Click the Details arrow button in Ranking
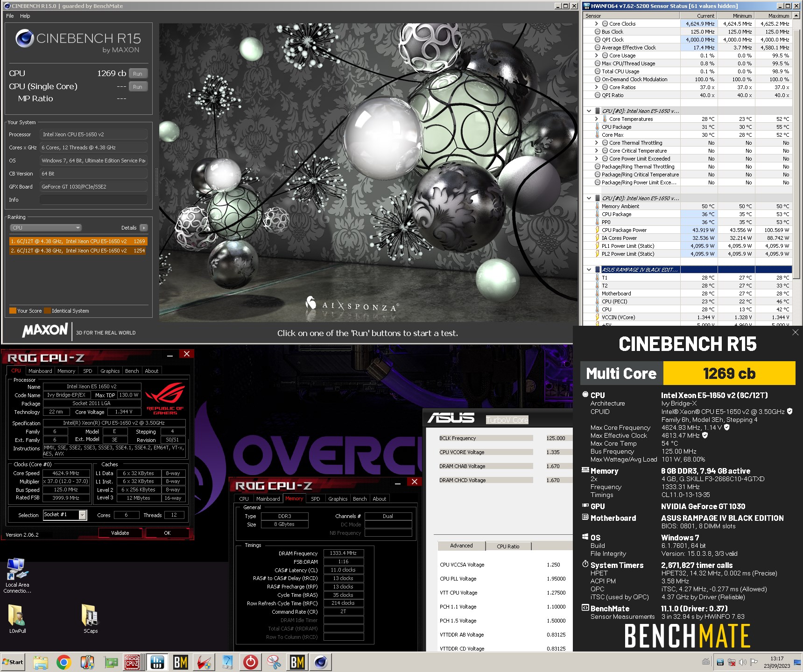The height and width of the screenshot is (672, 803). 143,228
